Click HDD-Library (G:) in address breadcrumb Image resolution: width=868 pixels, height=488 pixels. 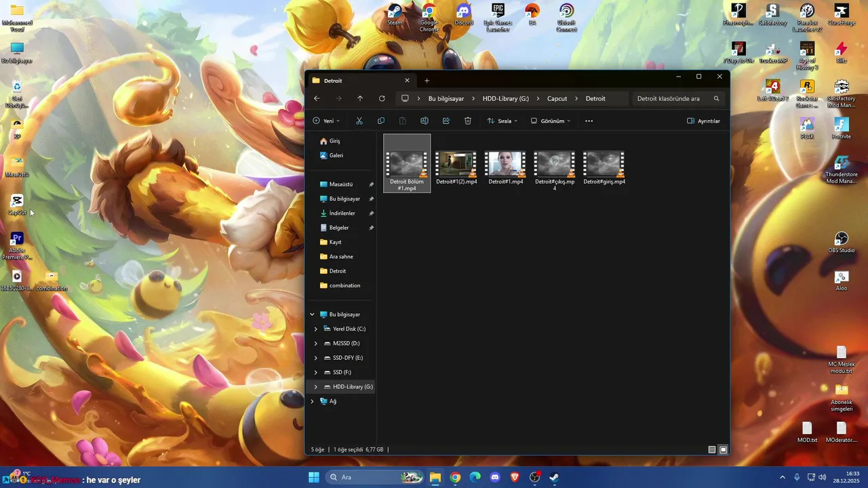506,98
